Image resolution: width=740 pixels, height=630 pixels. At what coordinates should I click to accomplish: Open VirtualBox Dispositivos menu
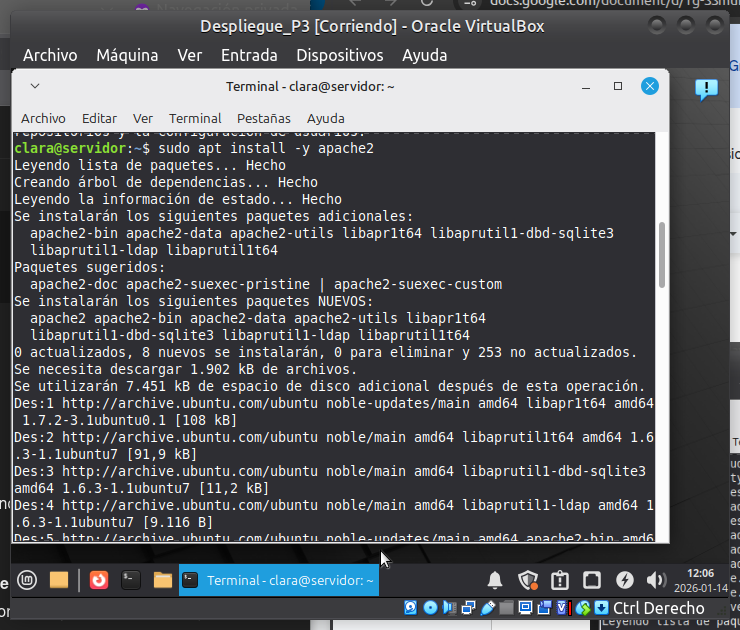point(339,55)
